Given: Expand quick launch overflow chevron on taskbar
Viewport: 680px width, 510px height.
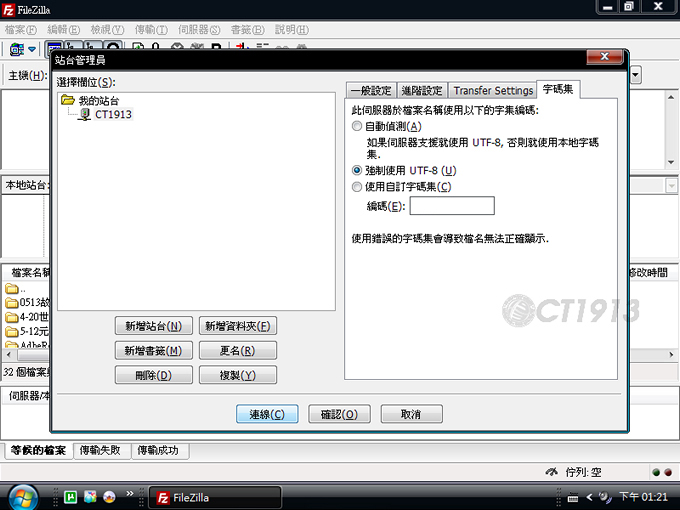Looking at the screenshot, I should point(132,496).
